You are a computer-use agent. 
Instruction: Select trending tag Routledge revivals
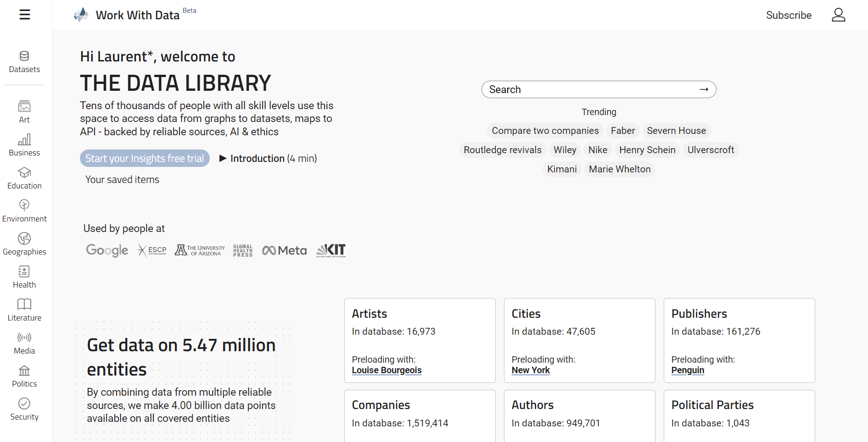pyautogui.click(x=503, y=150)
